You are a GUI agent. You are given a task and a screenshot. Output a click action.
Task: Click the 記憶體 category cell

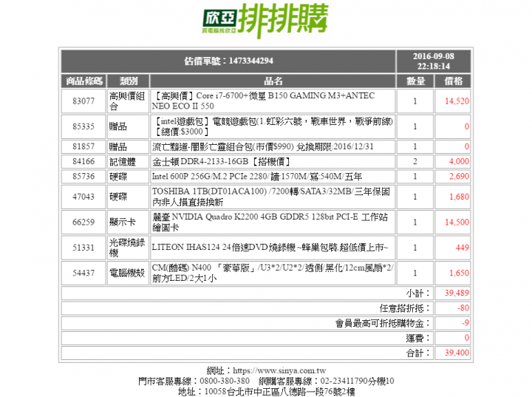coord(129,162)
